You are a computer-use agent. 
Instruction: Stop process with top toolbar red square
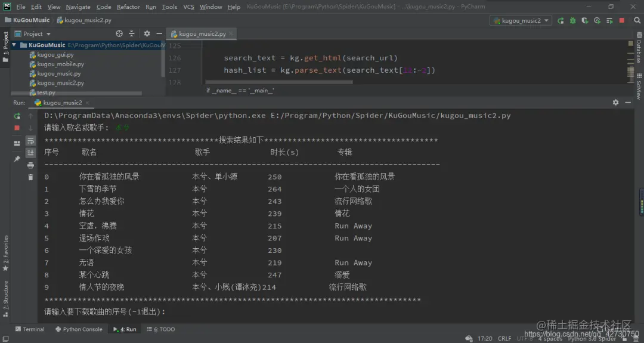(622, 20)
